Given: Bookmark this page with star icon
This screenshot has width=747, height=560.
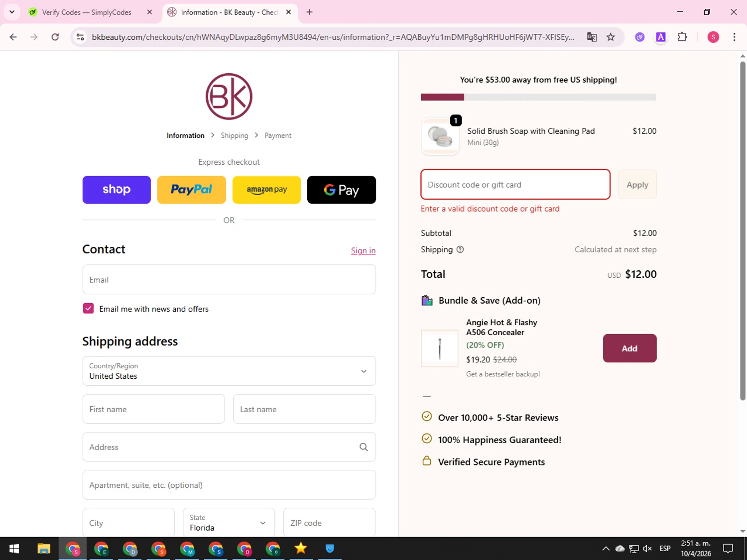Looking at the screenshot, I should (611, 37).
